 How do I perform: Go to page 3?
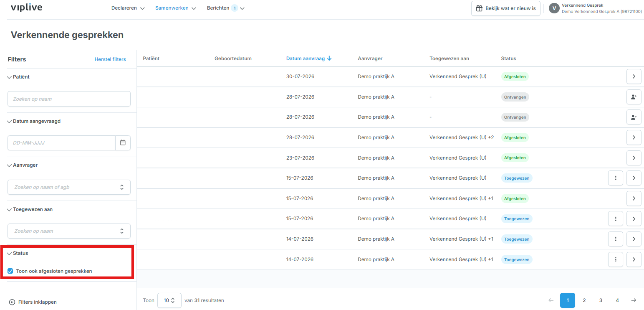601,300
